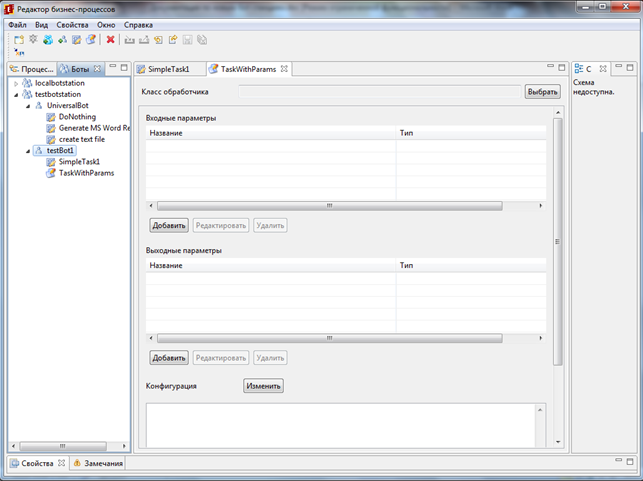This screenshot has height=481, width=643.
Task: Collapse the UniversalBot tree node
Action: [27, 106]
